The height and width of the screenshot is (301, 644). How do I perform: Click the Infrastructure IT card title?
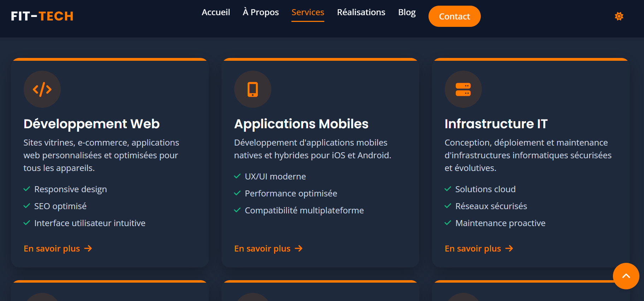click(x=496, y=124)
